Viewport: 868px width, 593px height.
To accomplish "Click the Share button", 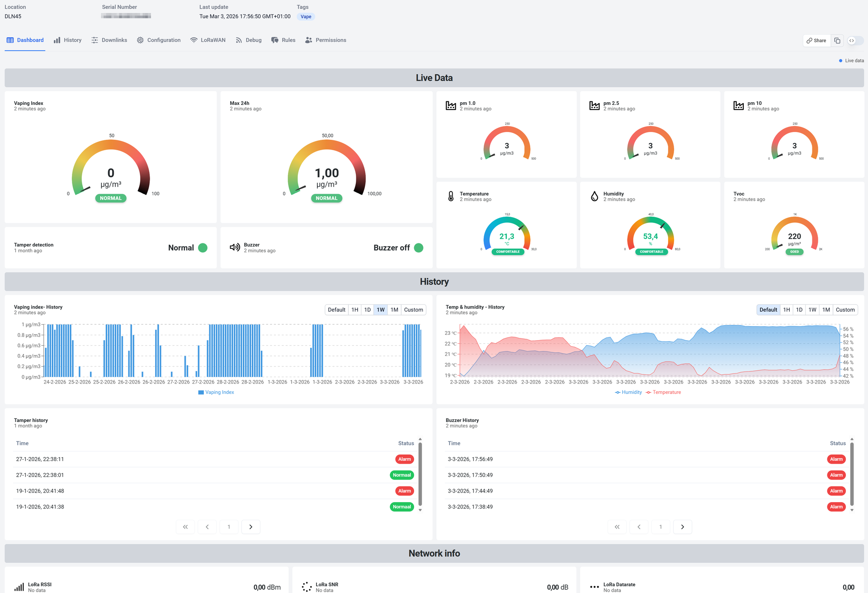I will pyautogui.click(x=816, y=41).
